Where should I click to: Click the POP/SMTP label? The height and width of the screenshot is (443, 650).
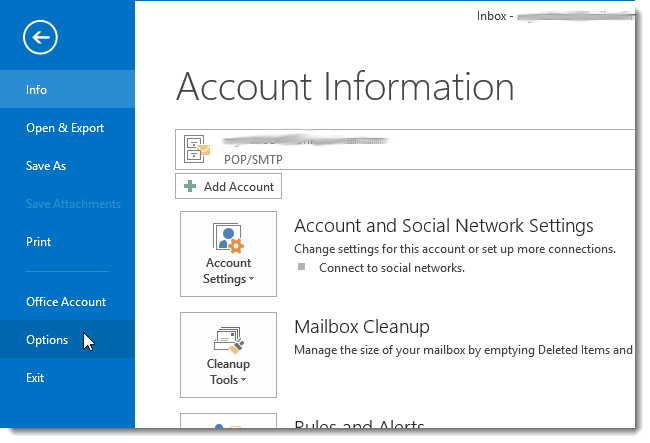253,160
